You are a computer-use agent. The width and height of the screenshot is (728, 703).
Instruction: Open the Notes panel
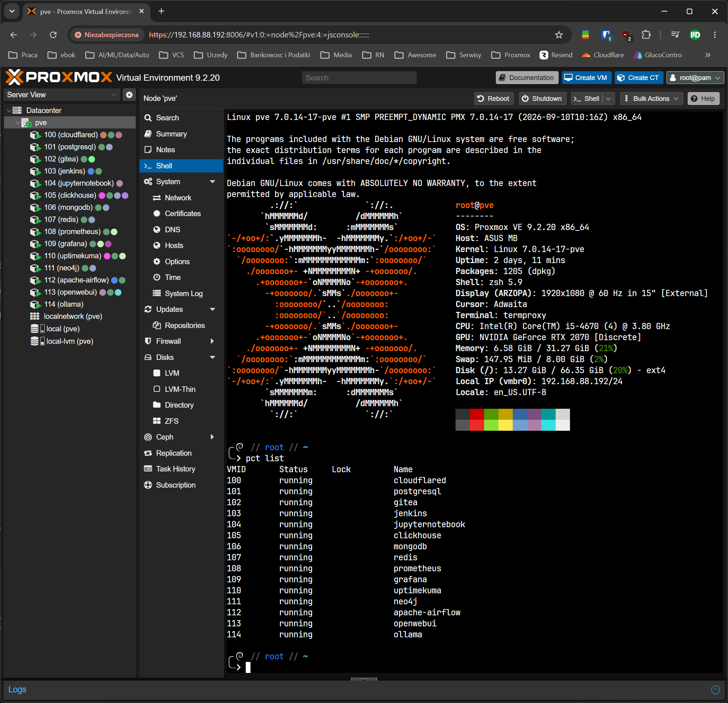181,150
